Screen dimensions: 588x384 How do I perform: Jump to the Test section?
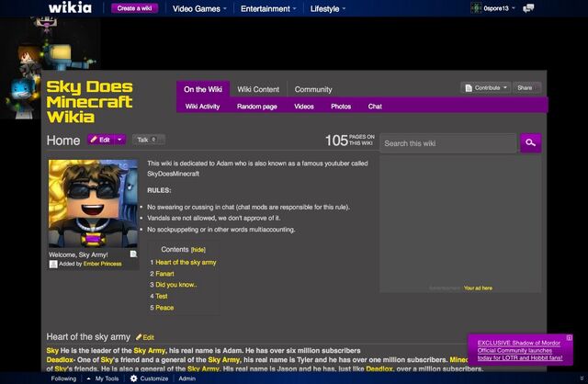162,296
